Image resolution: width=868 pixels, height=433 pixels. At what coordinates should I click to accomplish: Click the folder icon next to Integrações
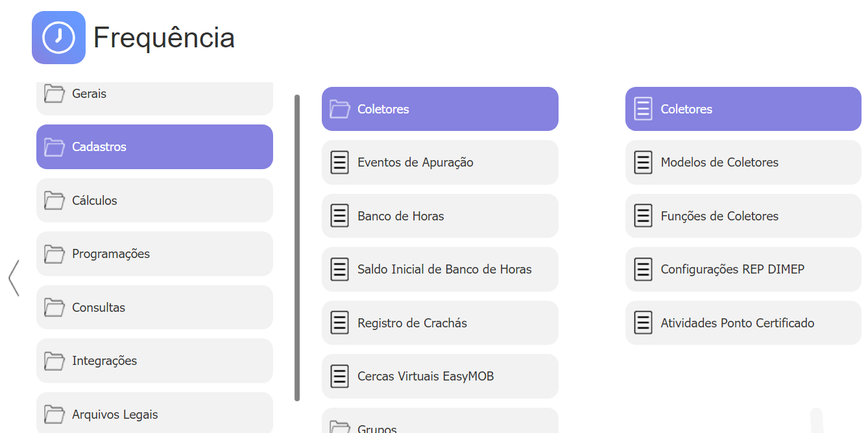point(54,361)
